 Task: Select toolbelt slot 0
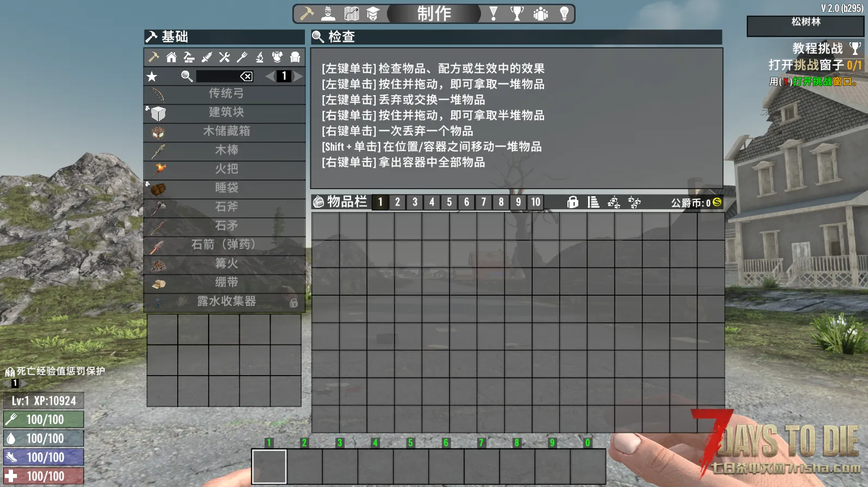(x=588, y=466)
